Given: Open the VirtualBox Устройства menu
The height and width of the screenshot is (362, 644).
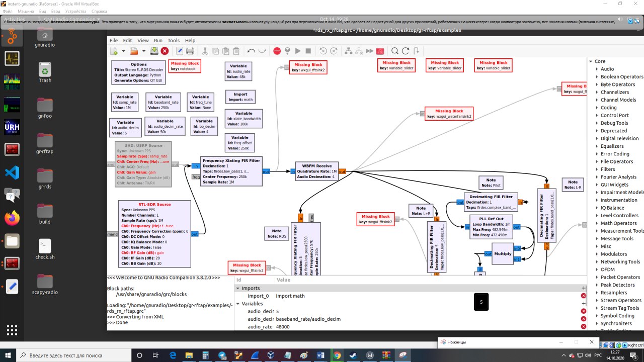Looking at the screenshot, I should (x=75, y=11).
